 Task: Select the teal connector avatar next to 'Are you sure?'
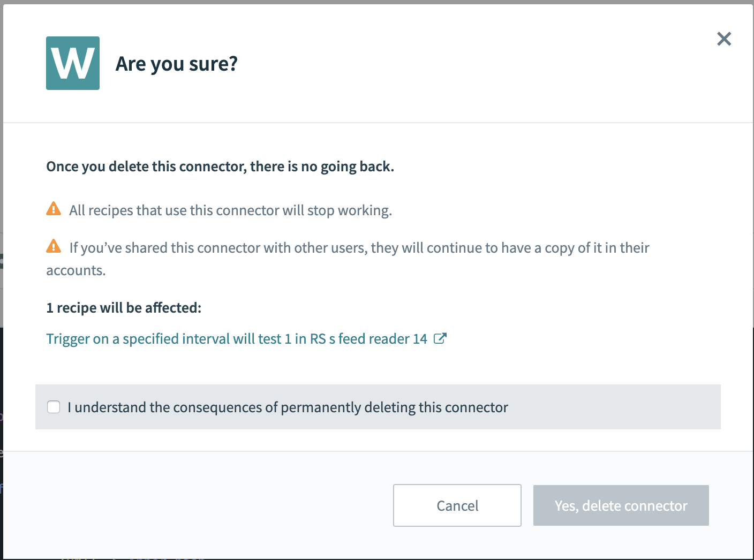[x=72, y=63]
